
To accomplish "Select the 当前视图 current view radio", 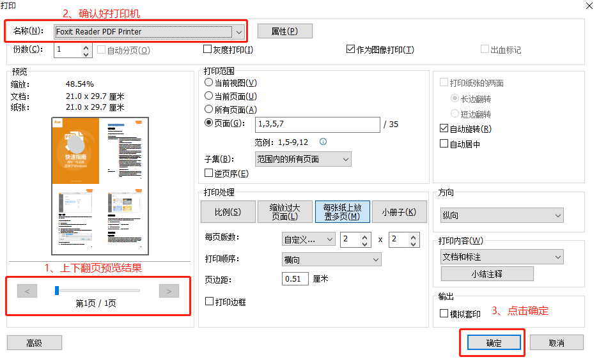I will [208, 82].
